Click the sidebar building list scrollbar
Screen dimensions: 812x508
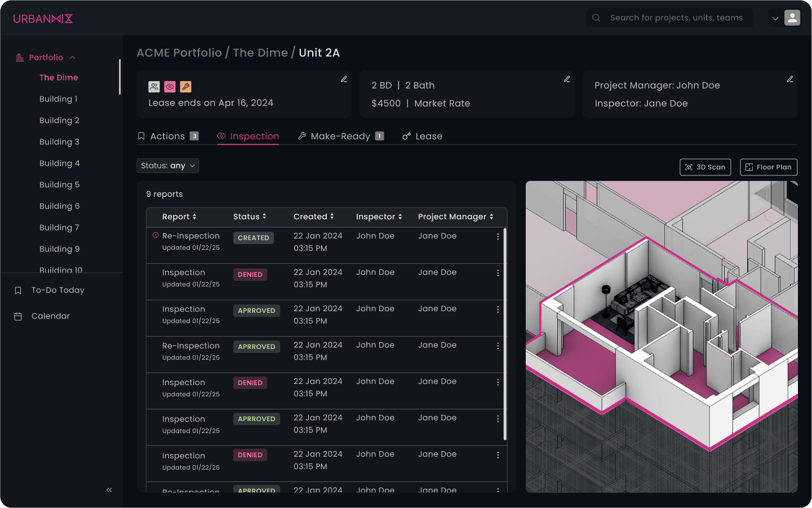pyautogui.click(x=119, y=77)
